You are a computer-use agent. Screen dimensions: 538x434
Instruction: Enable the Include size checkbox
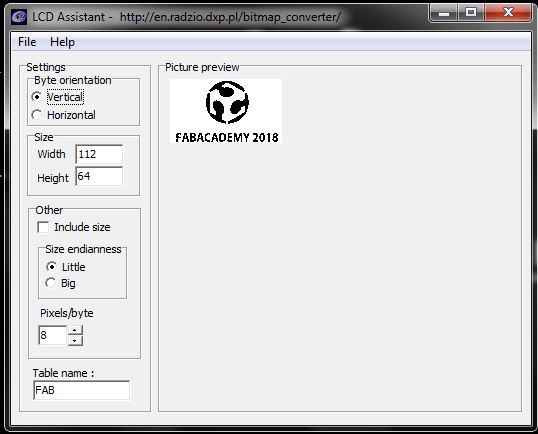point(43,227)
